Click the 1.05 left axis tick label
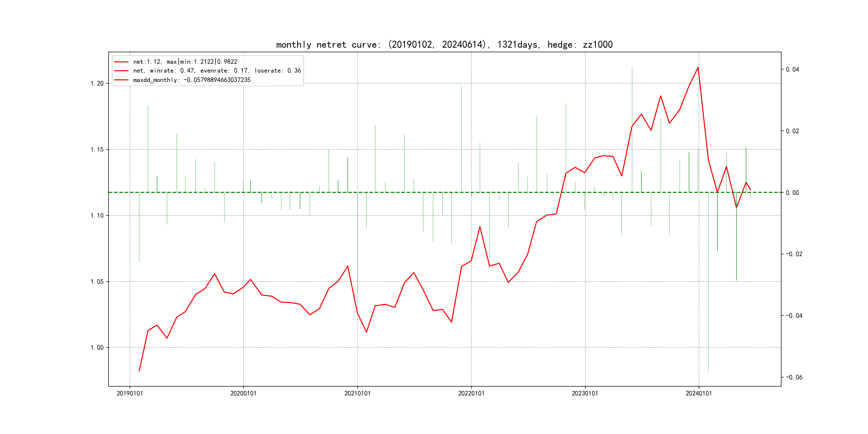This screenshot has width=868, height=434. click(97, 282)
